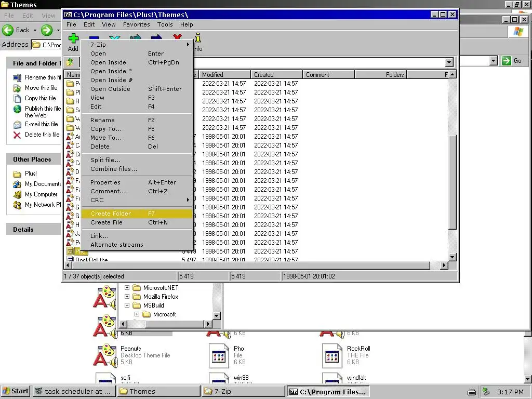Expand the Microsoft subfolder tree node
The image size is (532, 399).
(x=137, y=314)
